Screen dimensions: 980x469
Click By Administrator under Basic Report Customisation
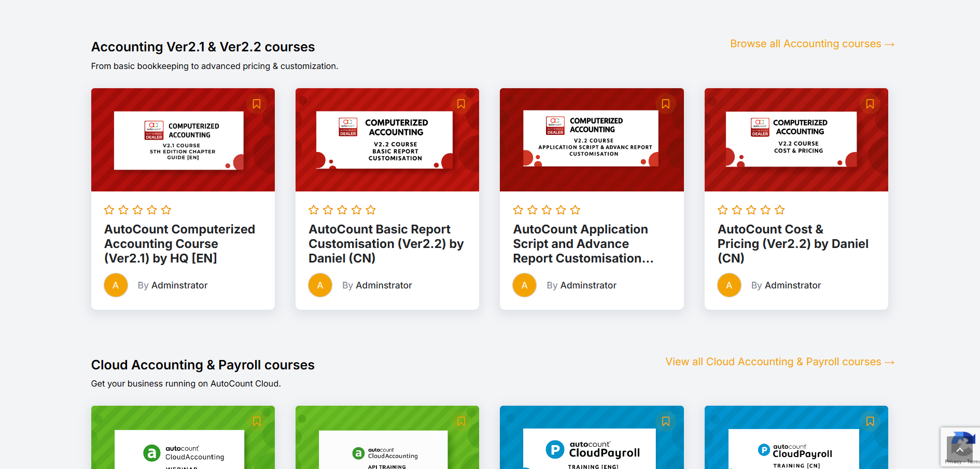point(376,285)
